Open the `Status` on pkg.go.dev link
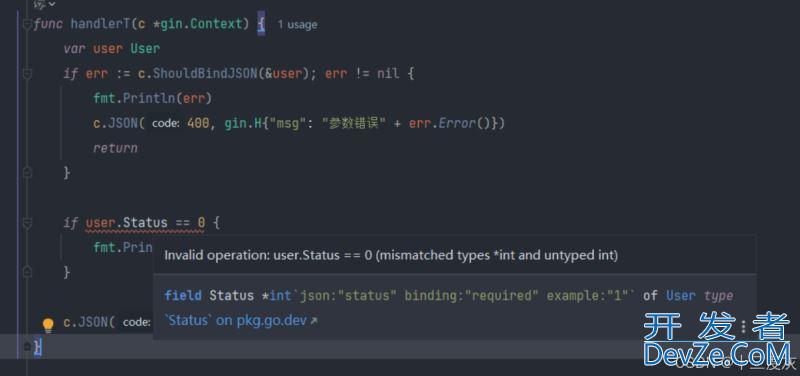The width and height of the screenshot is (800, 376). coord(236,320)
